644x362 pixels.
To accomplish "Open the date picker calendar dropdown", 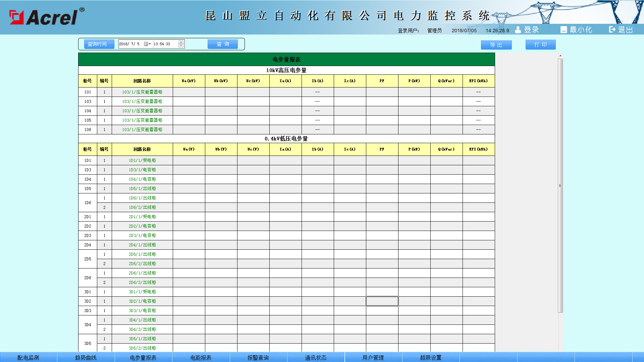I will point(148,44).
